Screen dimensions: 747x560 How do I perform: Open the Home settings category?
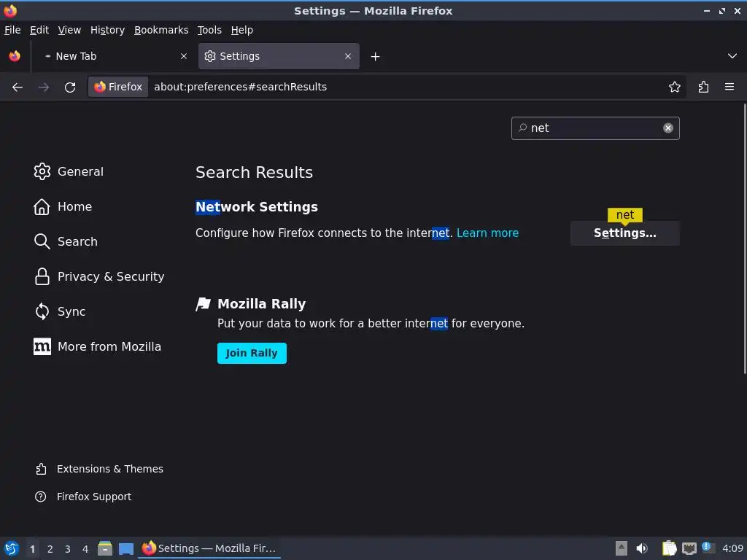(63, 206)
